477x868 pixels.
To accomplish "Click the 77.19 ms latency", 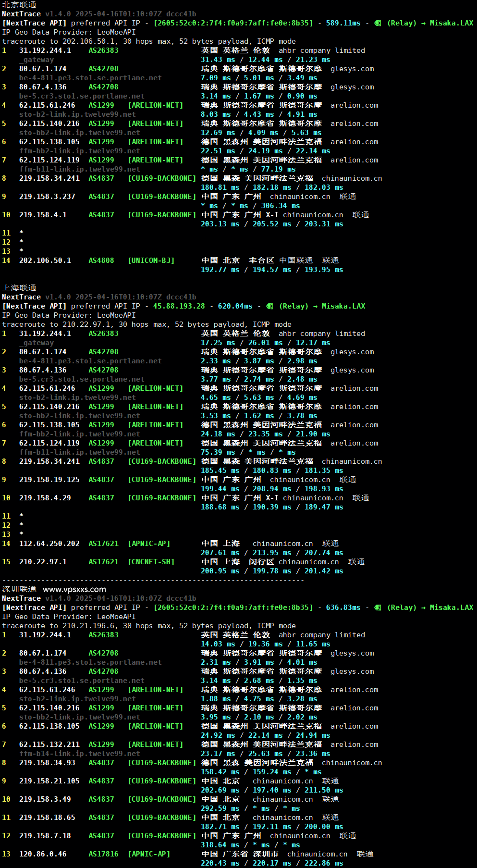I will point(279,169).
